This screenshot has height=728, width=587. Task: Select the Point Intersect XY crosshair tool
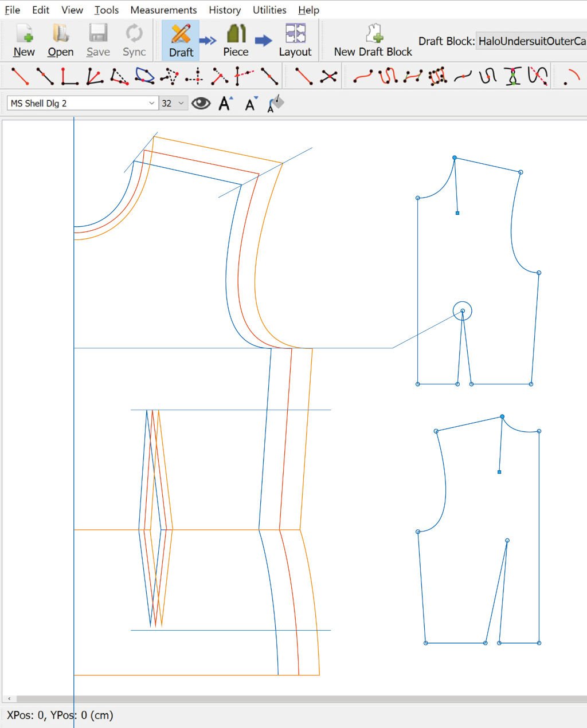[195, 76]
